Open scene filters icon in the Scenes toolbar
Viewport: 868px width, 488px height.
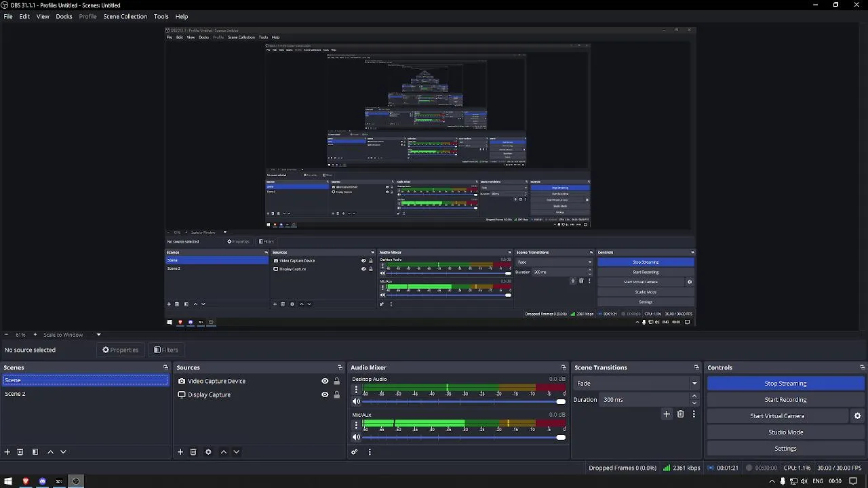click(x=35, y=452)
